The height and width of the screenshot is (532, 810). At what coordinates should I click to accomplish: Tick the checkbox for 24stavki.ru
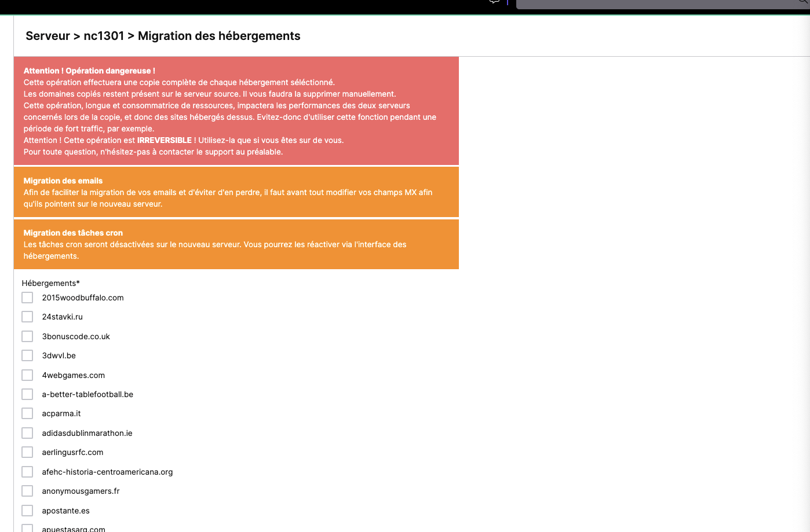[x=27, y=317]
